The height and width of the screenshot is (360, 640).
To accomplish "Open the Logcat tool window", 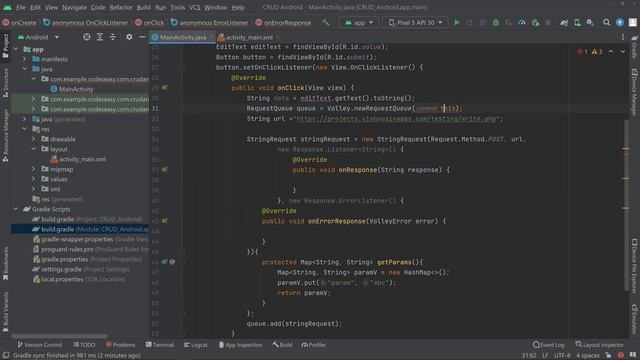I will tap(196, 345).
